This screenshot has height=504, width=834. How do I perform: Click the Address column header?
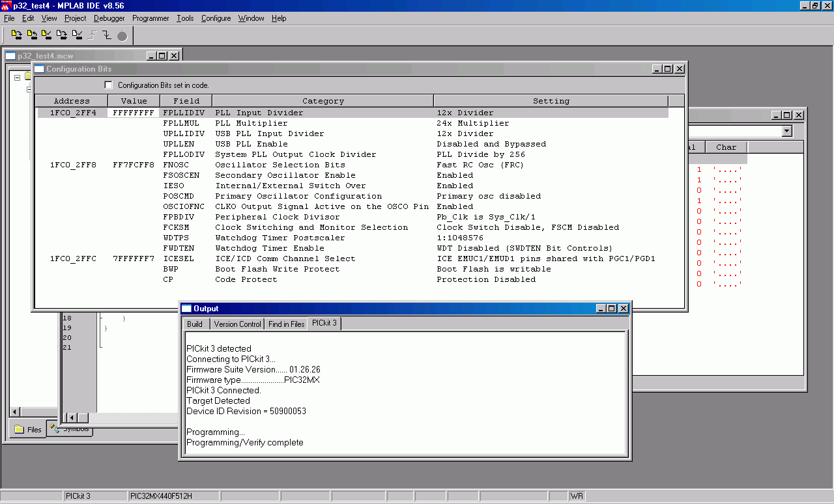coord(72,101)
